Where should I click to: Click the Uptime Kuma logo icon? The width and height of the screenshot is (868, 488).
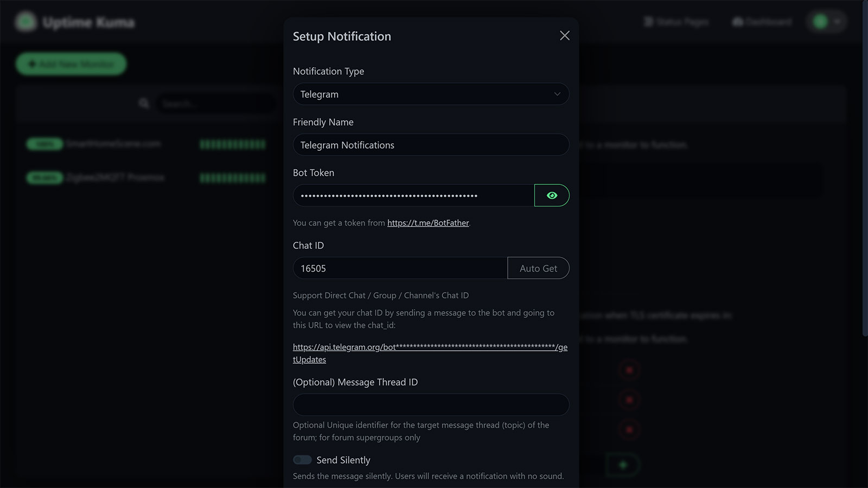25,22
